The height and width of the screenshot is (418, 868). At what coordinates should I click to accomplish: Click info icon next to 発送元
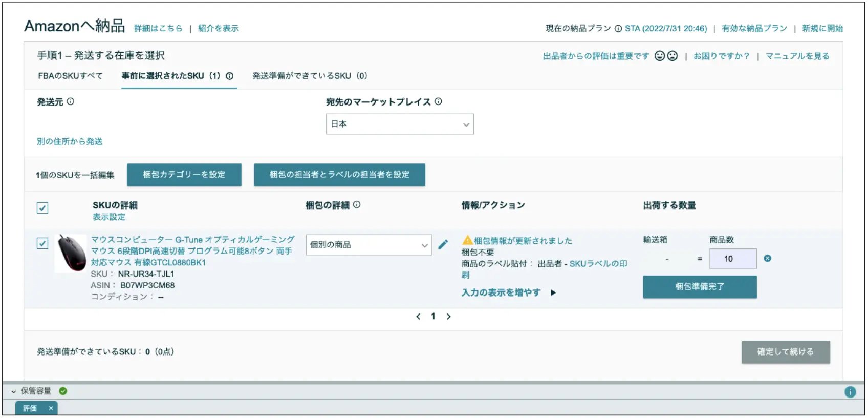[71, 101]
